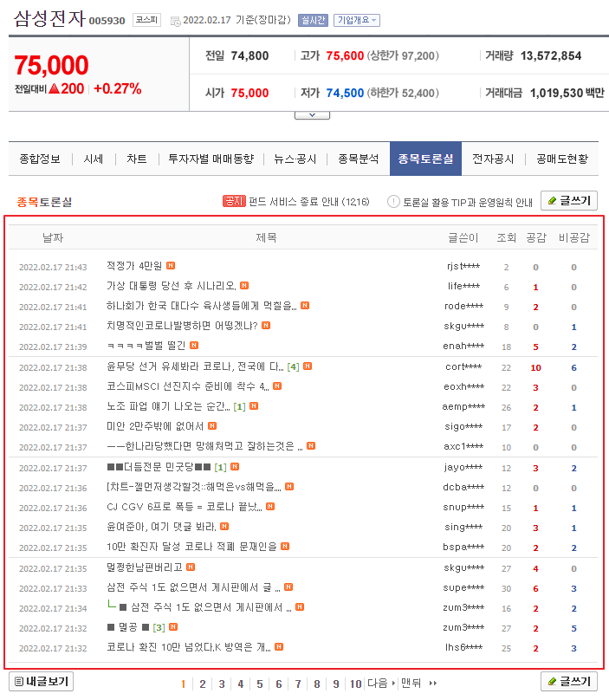Open the post 하나회가 한국 대다수 육사생들에게
Viewport: 609px width, 700px height.
pos(201,306)
